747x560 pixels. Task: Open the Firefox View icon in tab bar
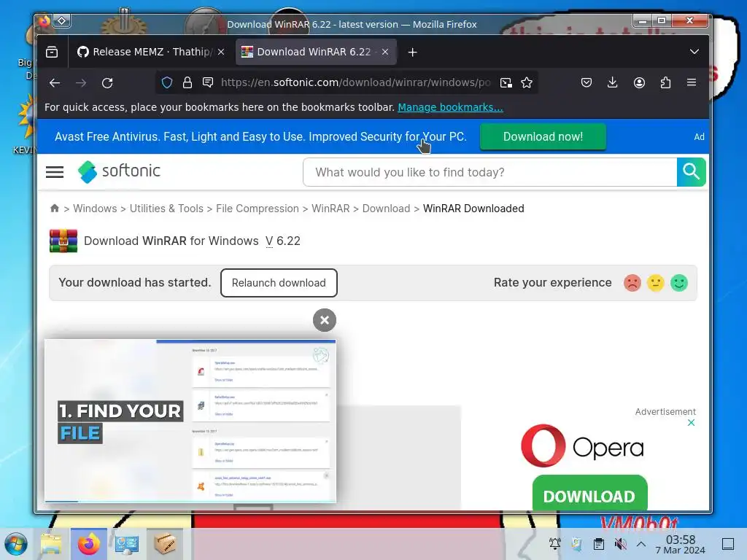pos(52,52)
